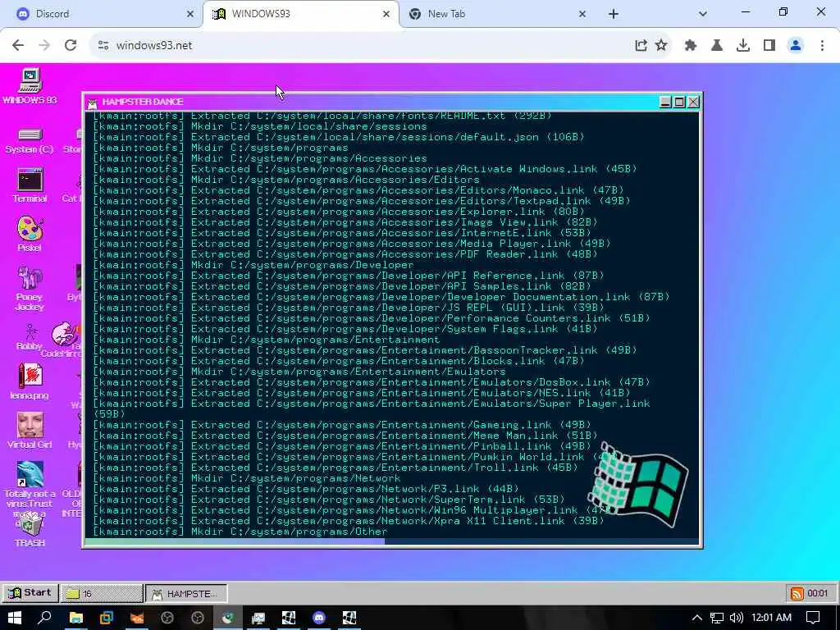Close the HAMPSTER DANCE window
This screenshot has width=840, height=630.
coord(693,102)
